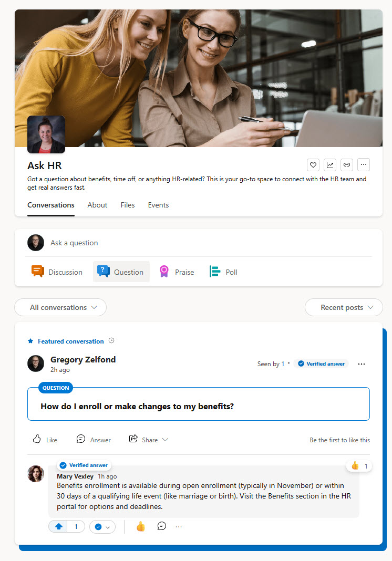Reply to Mary Vexley's answer comment icon
This screenshot has width=392, height=561.
pyautogui.click(x=162, y=526)
